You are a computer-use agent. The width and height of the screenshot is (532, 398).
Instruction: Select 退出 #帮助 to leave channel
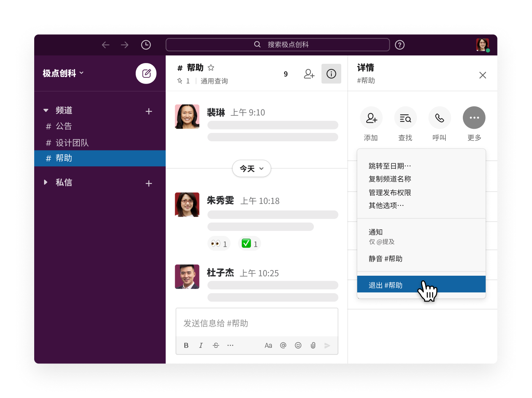tap(421, 284)
